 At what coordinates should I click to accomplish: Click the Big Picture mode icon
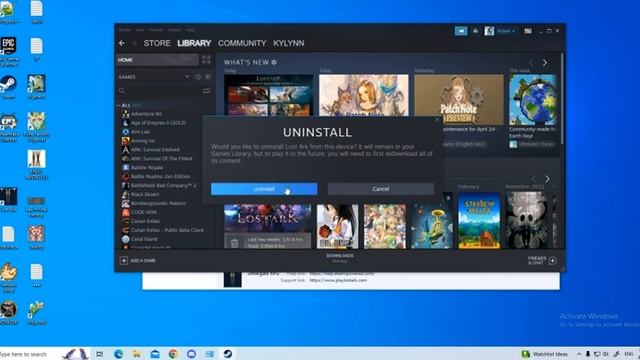point(528,31)
